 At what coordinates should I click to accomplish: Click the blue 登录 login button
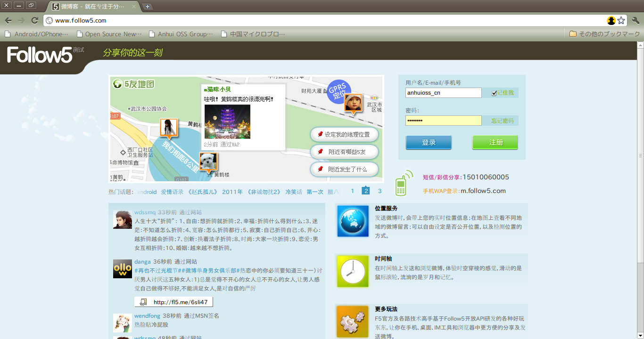pyautogui.click(x=429, y=143)
